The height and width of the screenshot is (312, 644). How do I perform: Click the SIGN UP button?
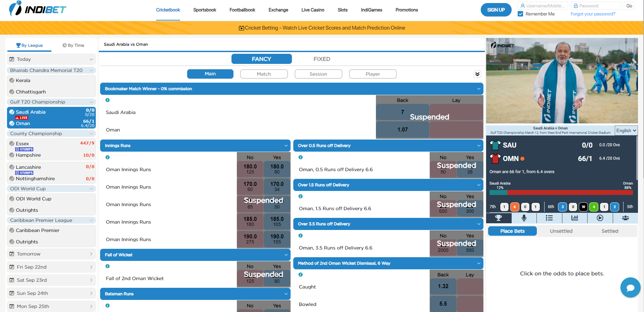pyautogui.click(x=496, y=10)
